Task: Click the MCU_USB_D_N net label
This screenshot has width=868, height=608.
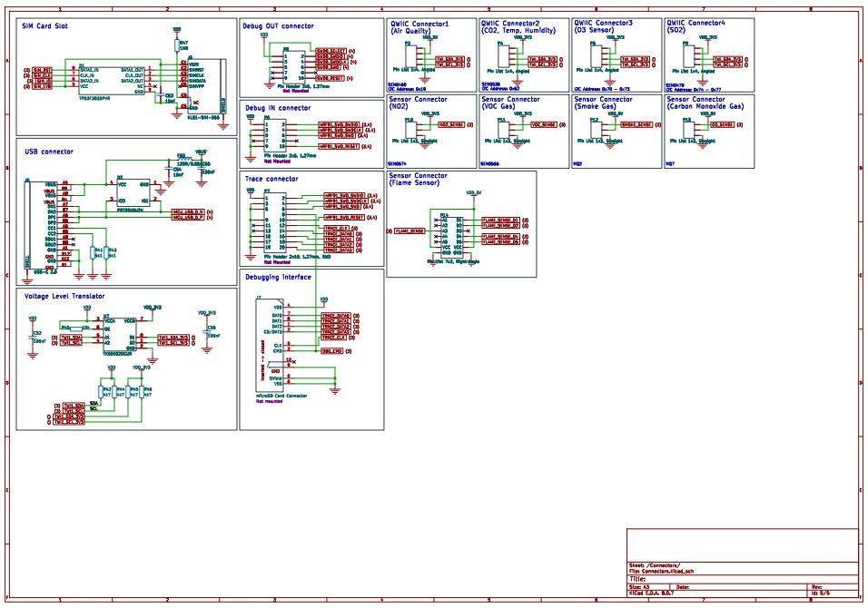Action: point(188,211)
